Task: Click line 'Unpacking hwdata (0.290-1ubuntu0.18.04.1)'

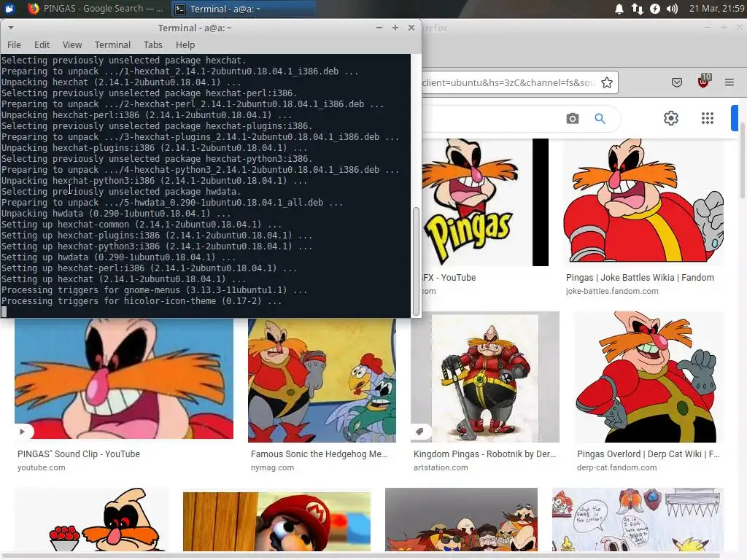Action: pos(116,214)
